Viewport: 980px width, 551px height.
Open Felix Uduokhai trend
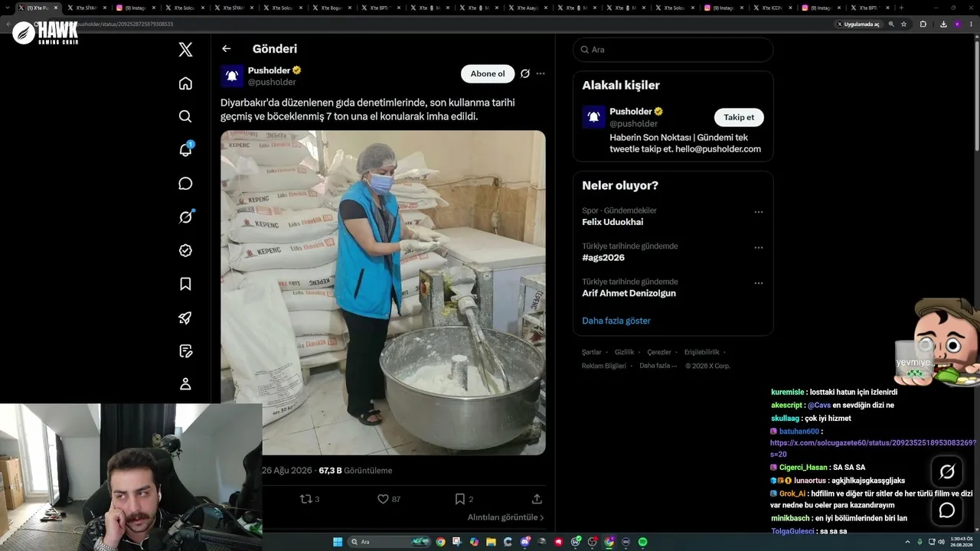pos(612,222)
